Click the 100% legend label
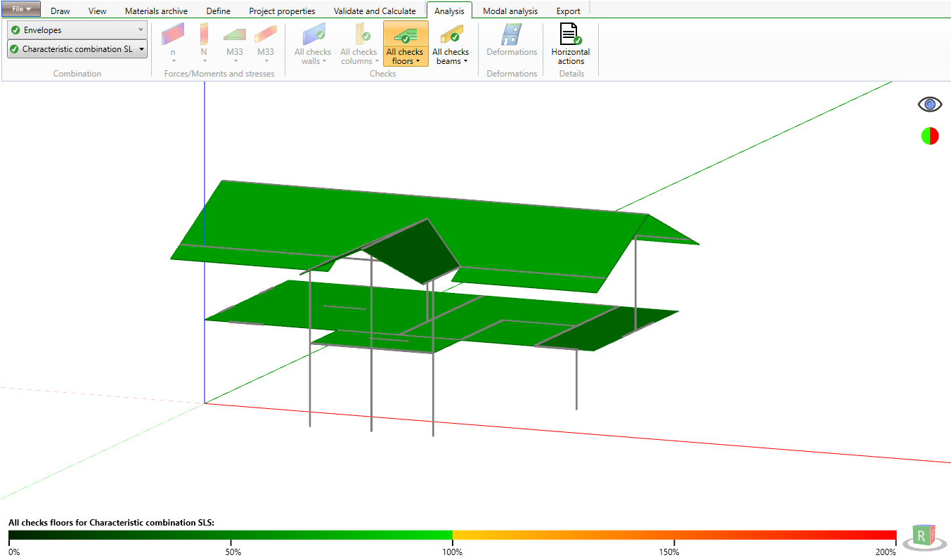Viewport: 951px width, 560px height. pyautogui.click(x=452, y=552)
